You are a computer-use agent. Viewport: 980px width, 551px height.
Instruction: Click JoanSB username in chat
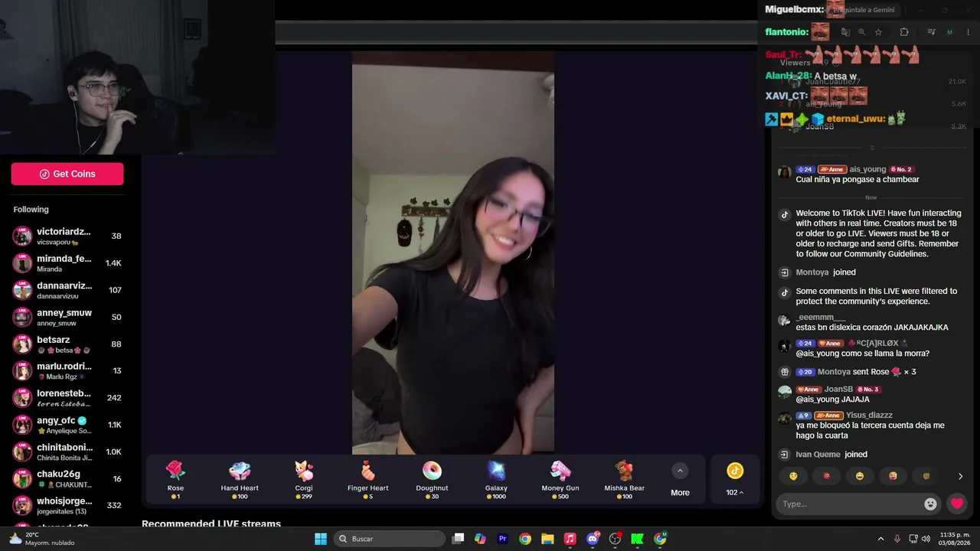tap(838, 390)
